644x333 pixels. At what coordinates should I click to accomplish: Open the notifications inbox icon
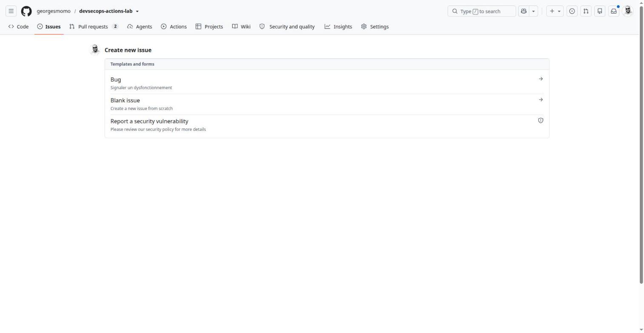pos(614,11)
